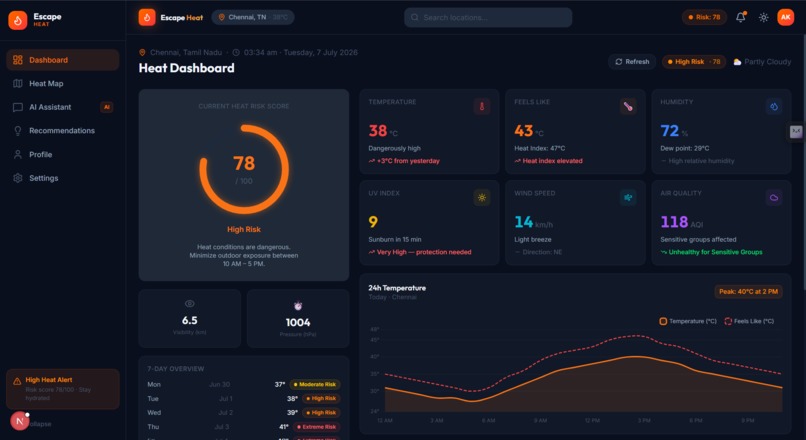
Task: Open the Chennai, TN location selector
Action: (253, 17)
